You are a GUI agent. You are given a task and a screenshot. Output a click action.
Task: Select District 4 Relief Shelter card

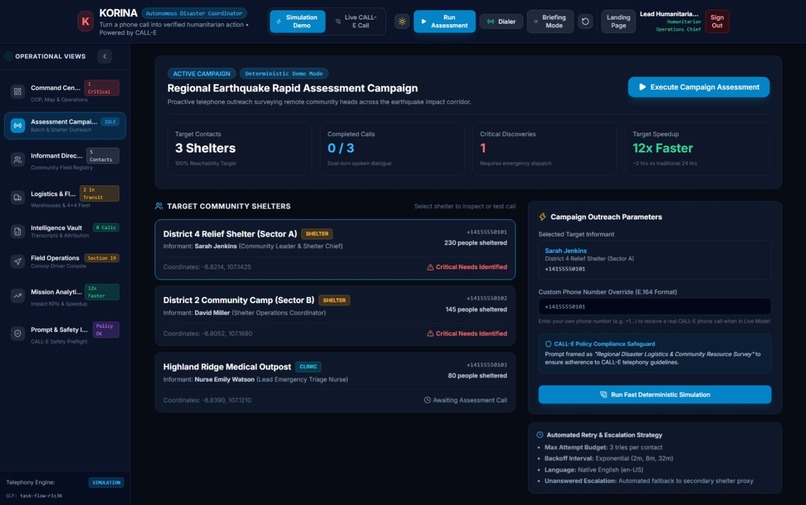tap(335, 250)
